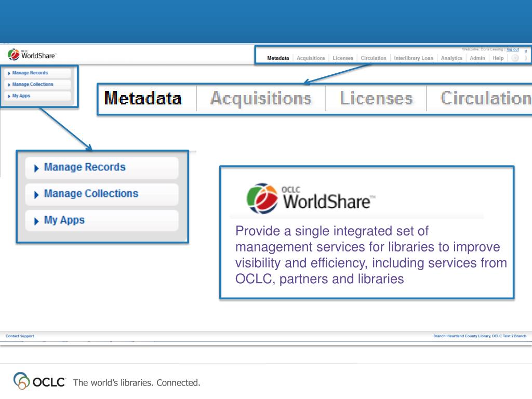Click the WorldShare logo in the app header
This screenshot has width=532, height=399.
(x=32, y=55)
